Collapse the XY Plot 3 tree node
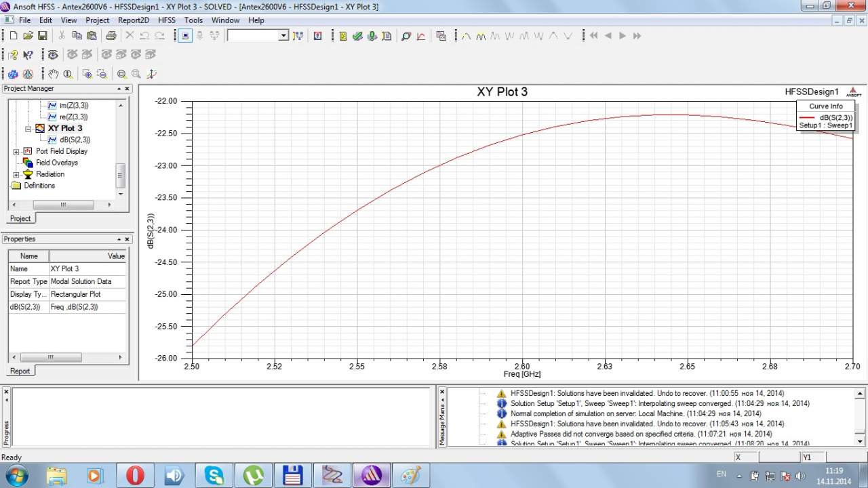Screen dimensions: 868x488 pos(28,128)
